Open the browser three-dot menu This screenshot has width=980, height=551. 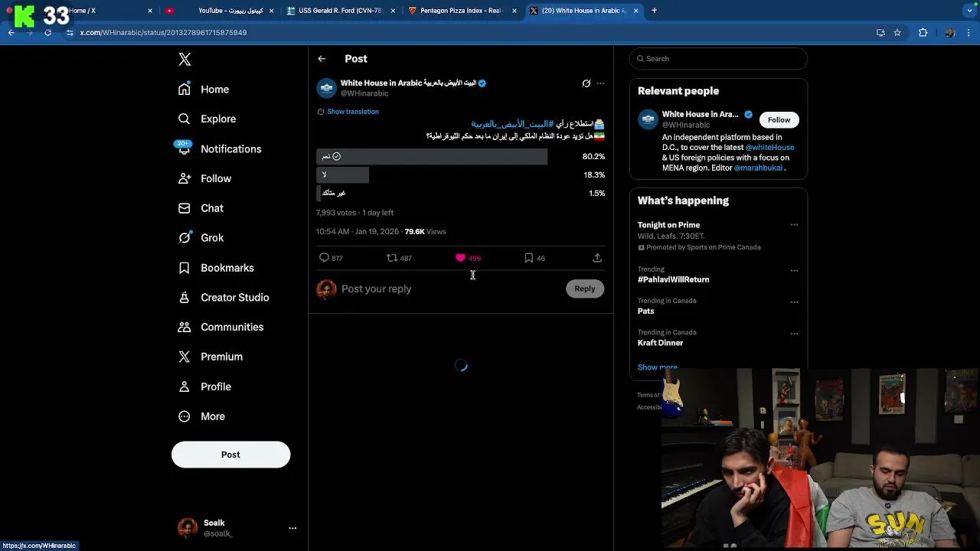point(969,33)
